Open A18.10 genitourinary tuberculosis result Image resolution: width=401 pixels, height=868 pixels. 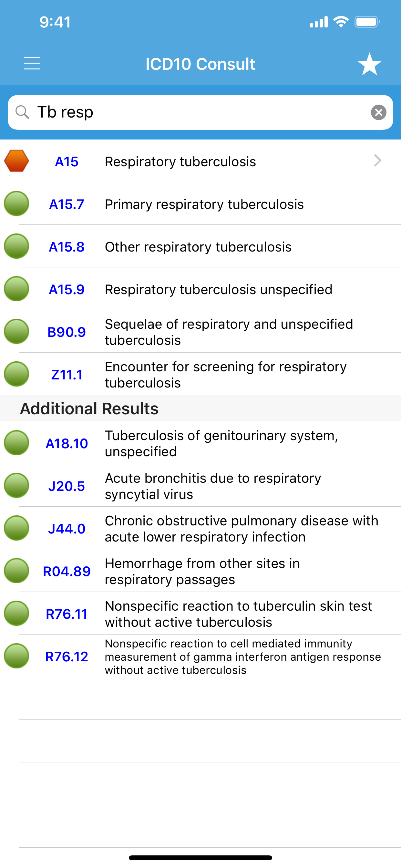(200, 443)
